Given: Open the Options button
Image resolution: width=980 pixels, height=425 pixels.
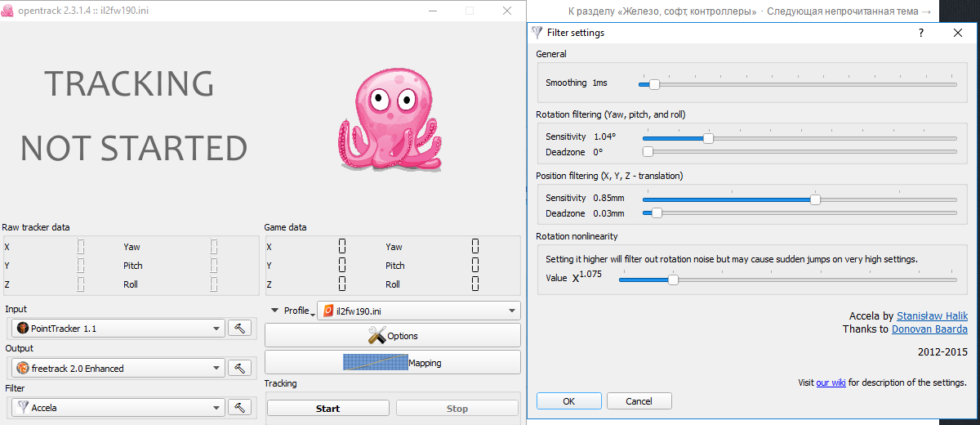Looking at the screenshot, I should pos(392,336).
